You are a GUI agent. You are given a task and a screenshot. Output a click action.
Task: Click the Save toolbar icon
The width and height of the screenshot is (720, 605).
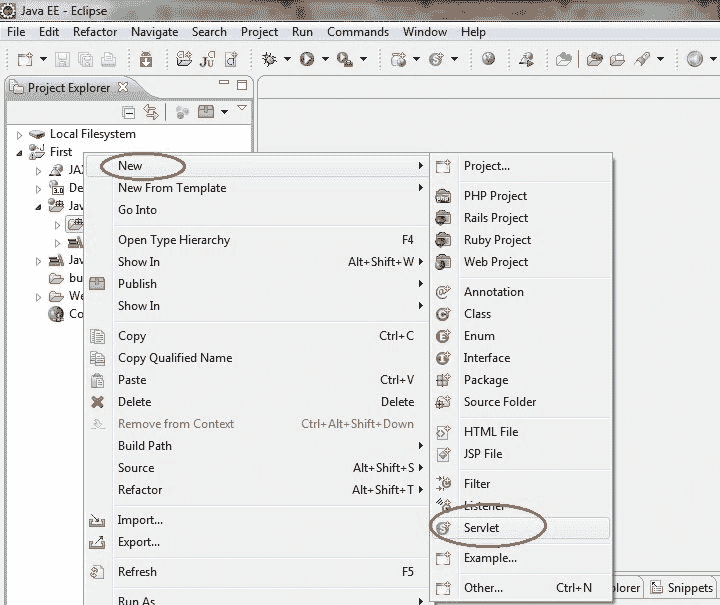(x=62, y=59)
